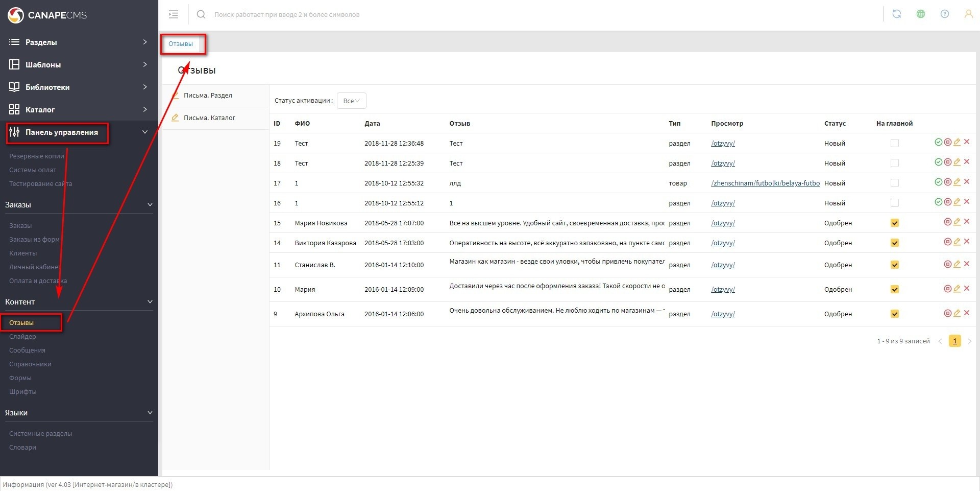Image resolution: width=980 pixels, height=491 pixels.
Task: Open help via the question mark icon
Action: (944, 14)
